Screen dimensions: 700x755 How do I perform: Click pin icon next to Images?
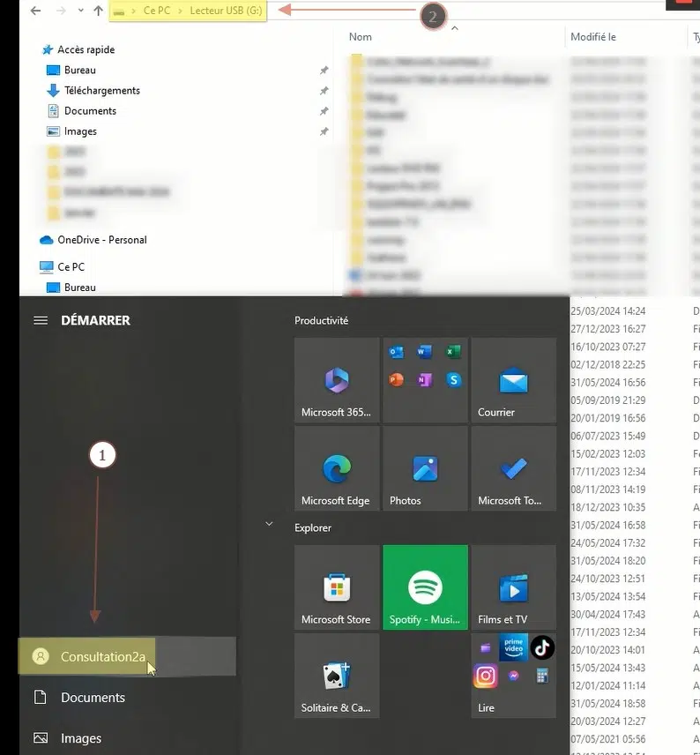324,131
